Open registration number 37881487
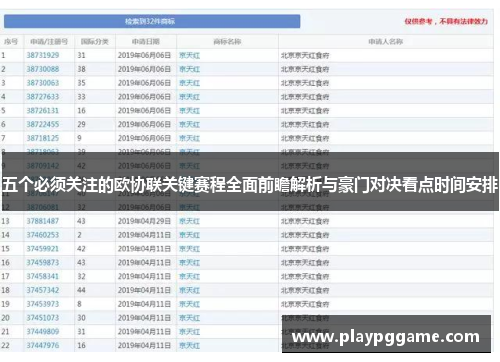Screen dimensions: 500x362 pyautogui.click(x=43, y=221)
